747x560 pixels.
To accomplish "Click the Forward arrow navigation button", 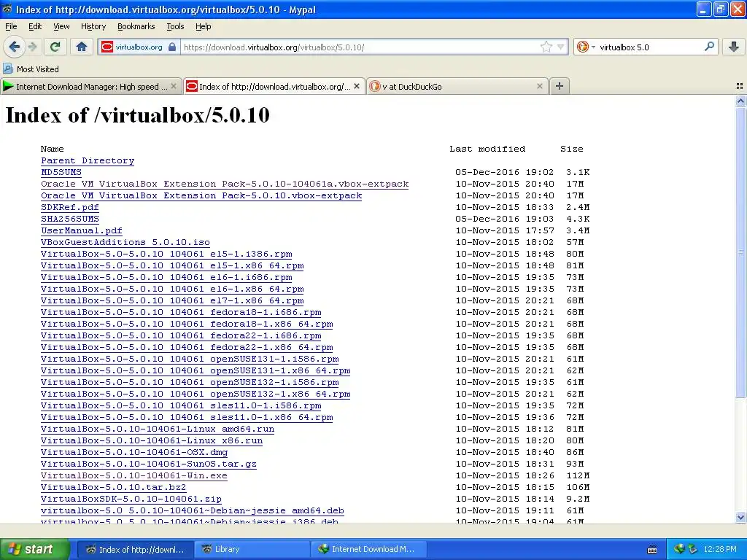I will click(x=33, y=47).
